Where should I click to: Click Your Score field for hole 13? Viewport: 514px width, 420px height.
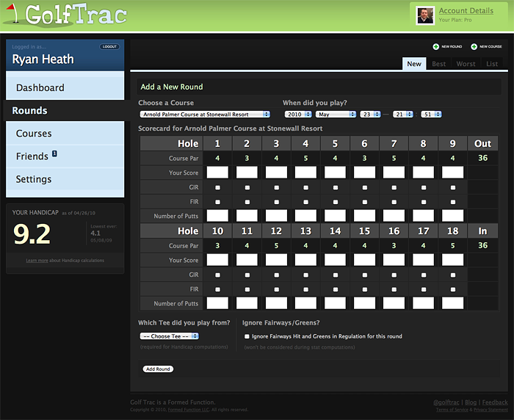click(305, 260)
